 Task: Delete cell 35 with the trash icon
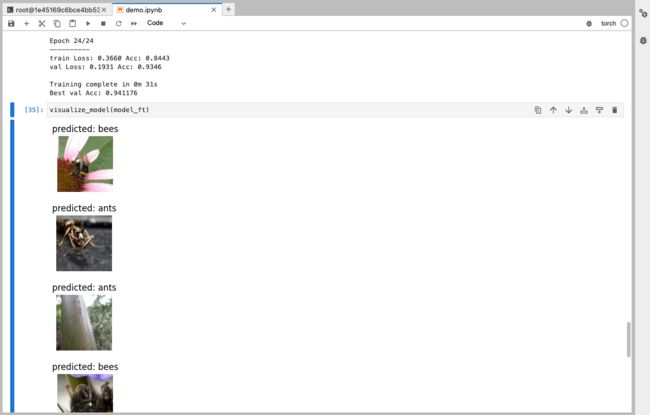click(615, 110)
